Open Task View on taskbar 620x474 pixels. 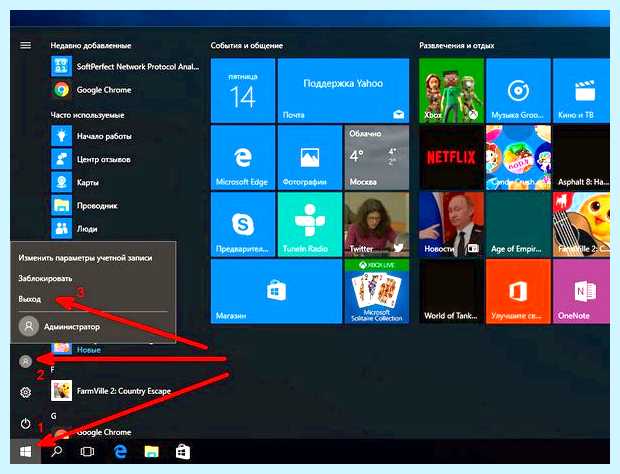[x=87, y=451]
